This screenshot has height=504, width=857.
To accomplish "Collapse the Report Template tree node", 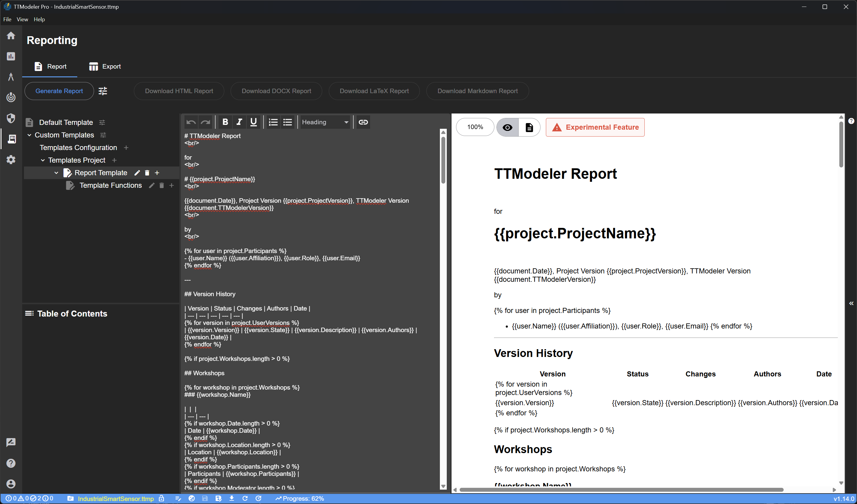I will [x=56, y=173].
